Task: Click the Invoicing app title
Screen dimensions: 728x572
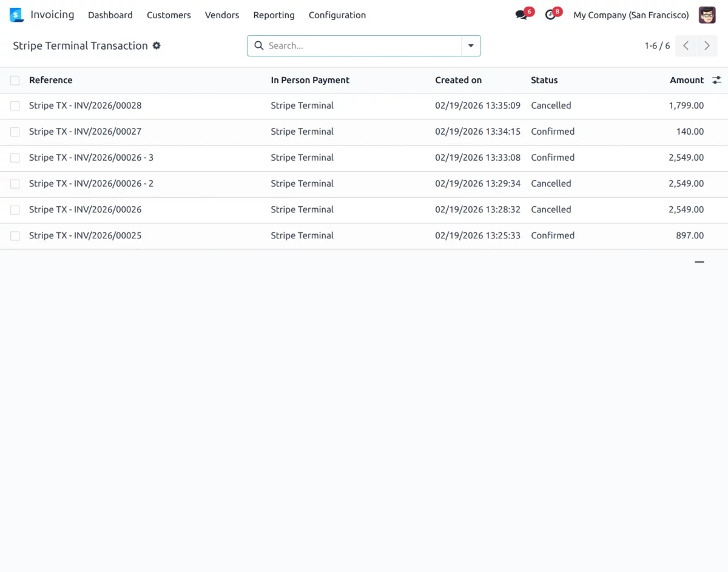Action: pyautogui.click(x=52, y=15)
